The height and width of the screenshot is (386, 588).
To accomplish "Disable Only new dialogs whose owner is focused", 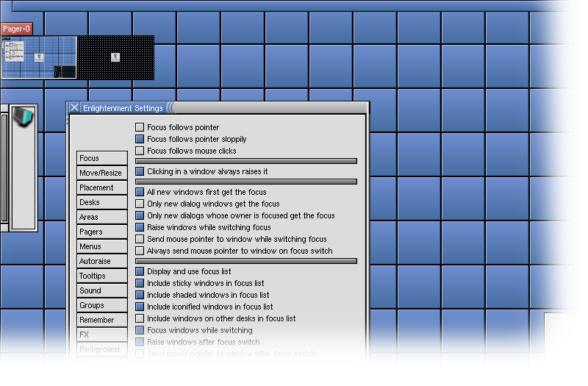I will point(140,215).
